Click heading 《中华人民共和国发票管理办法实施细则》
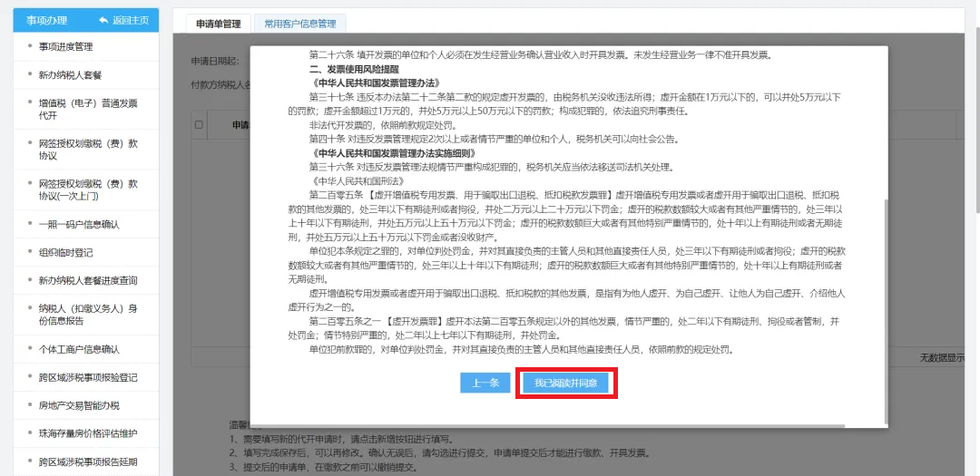The height and width of the screenshot is (476, 980). [393, 153]
